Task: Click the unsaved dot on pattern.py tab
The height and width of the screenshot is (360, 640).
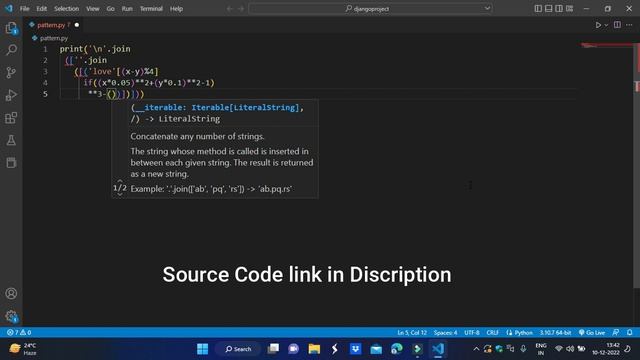Action: click(x=77, y=25)
